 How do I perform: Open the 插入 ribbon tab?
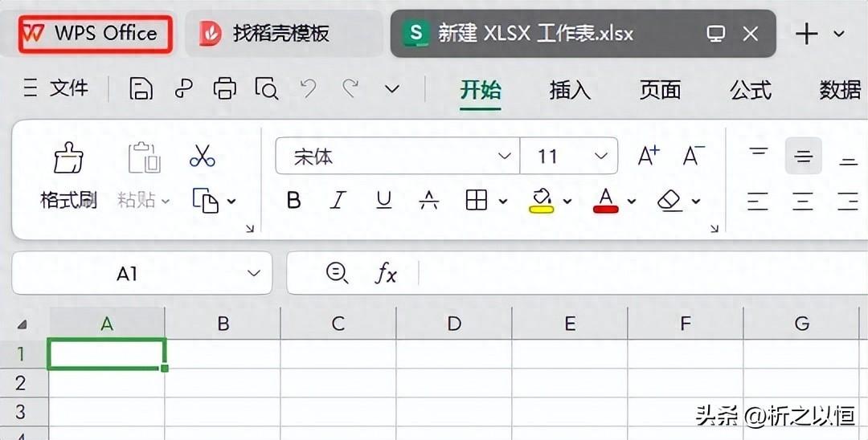[x=570, y=90]
